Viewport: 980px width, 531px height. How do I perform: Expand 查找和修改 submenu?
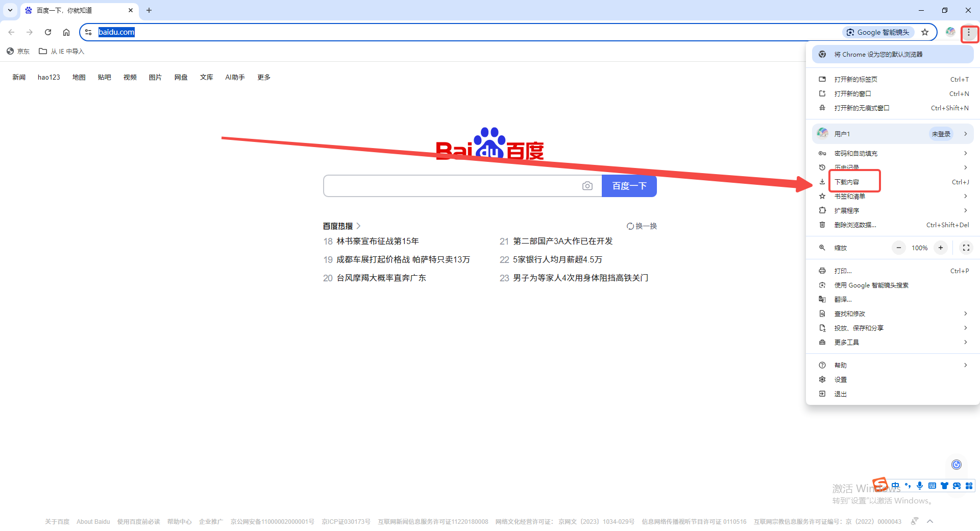point(893,313)
